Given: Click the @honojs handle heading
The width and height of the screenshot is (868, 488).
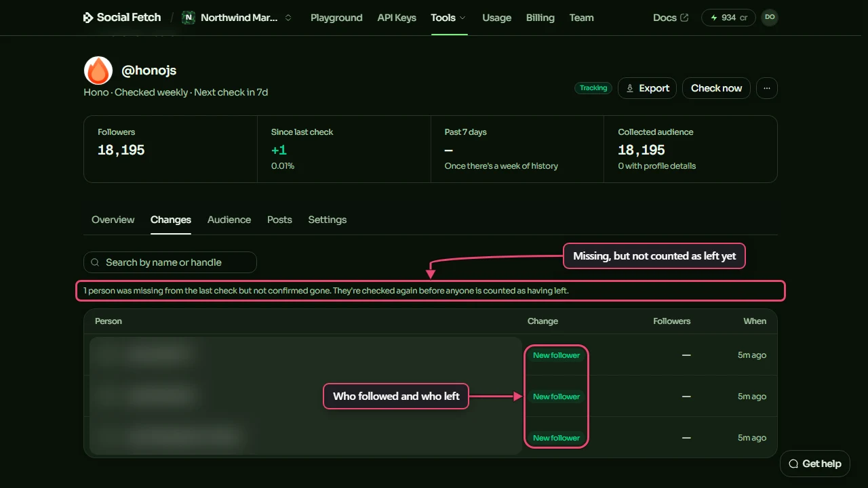Looking at the screenshot, I should [149, 70].
